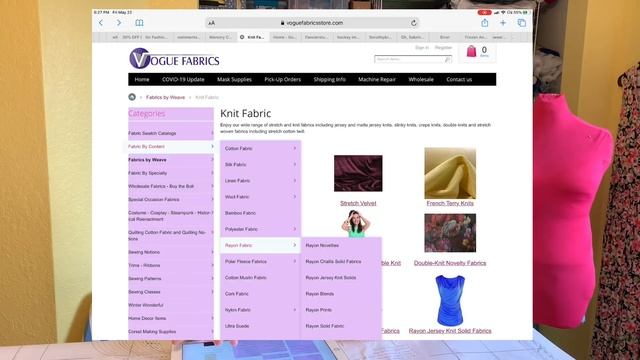Select the highlighted Rayon Fabric item
This screenshot has width=640, height=360.
(260, 245)
